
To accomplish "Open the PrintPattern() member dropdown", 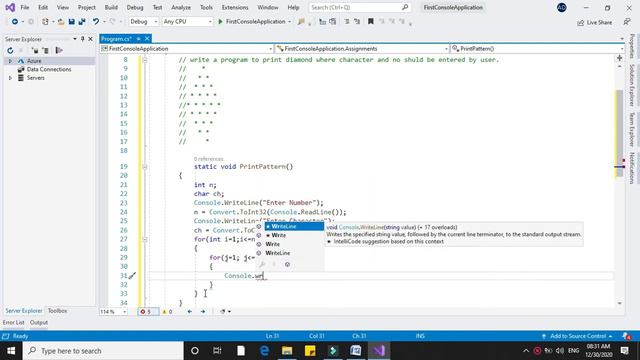I will pyautogui.click(x=537, y=49).
